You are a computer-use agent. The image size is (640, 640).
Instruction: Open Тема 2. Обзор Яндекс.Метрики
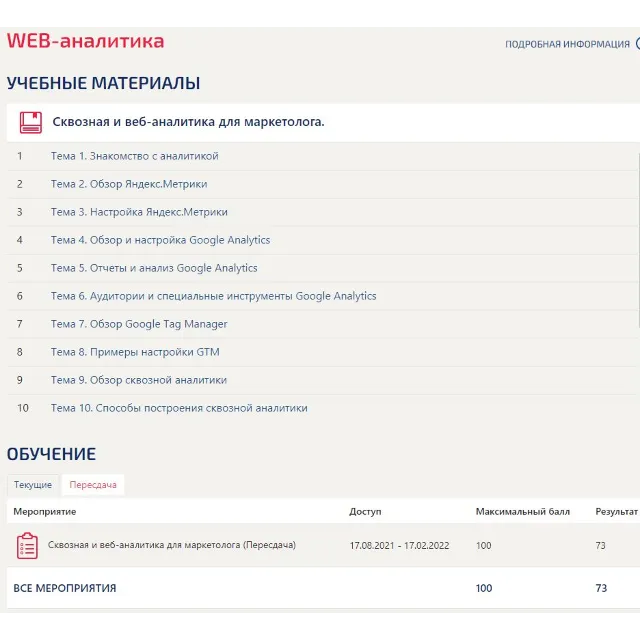click(129, 184)
